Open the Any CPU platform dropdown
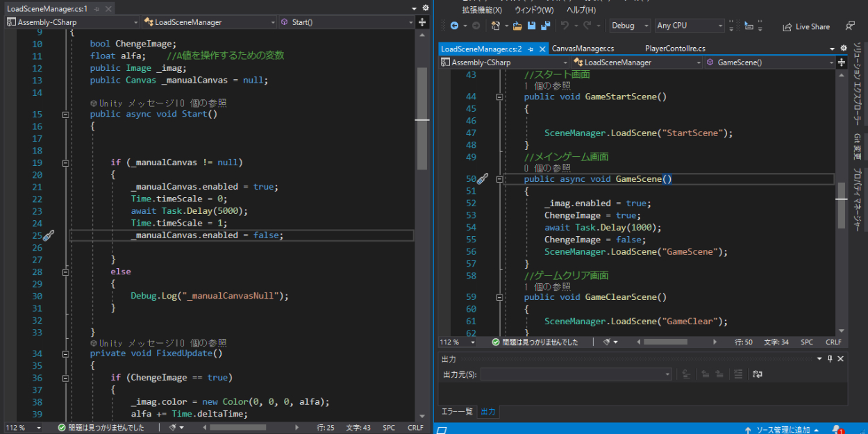This screenshot has height=434, width=868. coord(690,26)
